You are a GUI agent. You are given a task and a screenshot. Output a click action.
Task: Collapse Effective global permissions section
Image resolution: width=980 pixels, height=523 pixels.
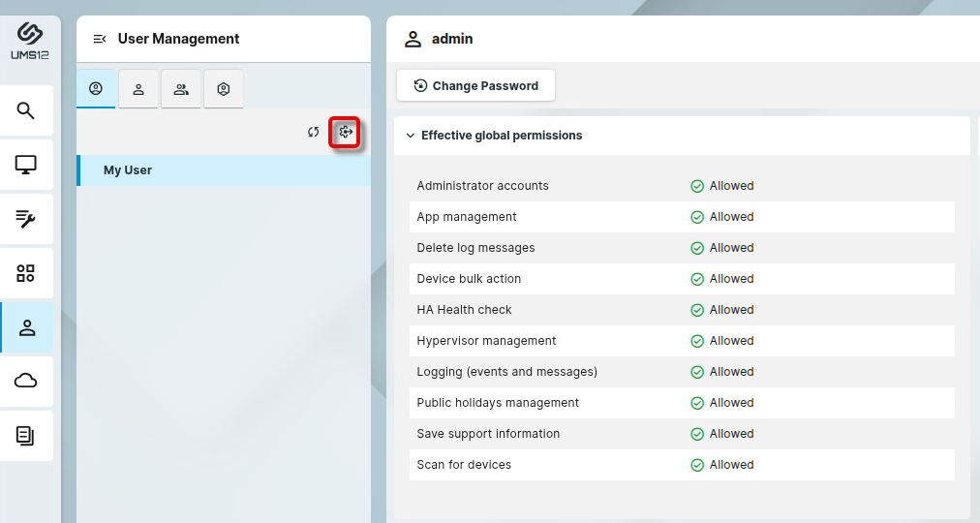410,136
